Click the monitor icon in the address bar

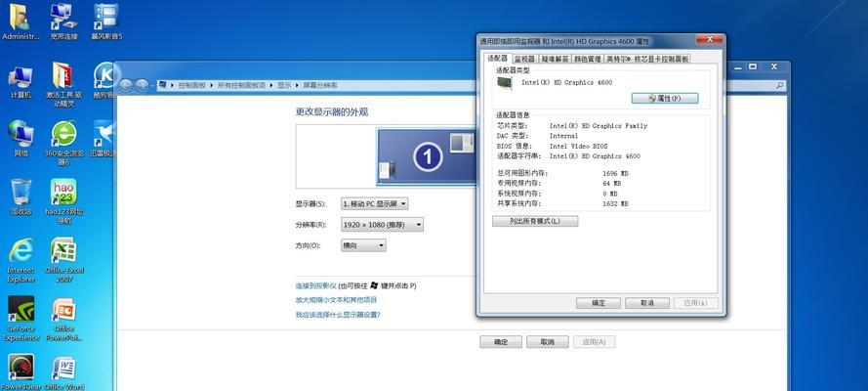coord(162,85)
